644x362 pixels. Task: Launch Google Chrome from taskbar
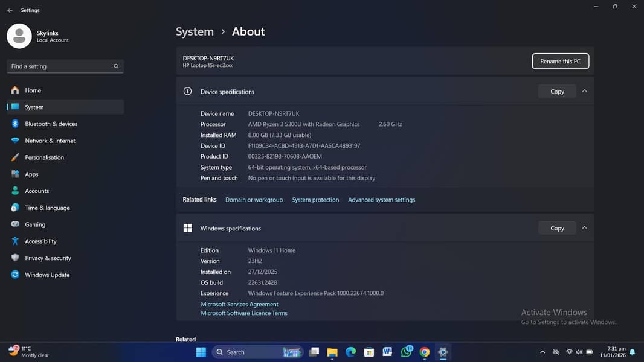click(425, 352)
